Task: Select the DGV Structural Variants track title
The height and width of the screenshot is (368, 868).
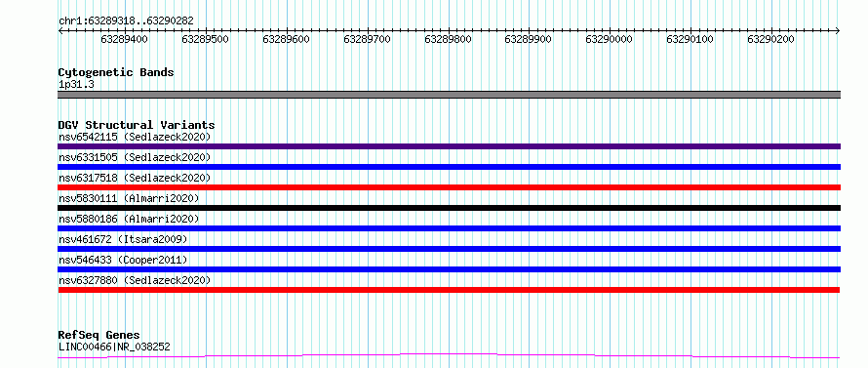Action: [x=137, y=125]
